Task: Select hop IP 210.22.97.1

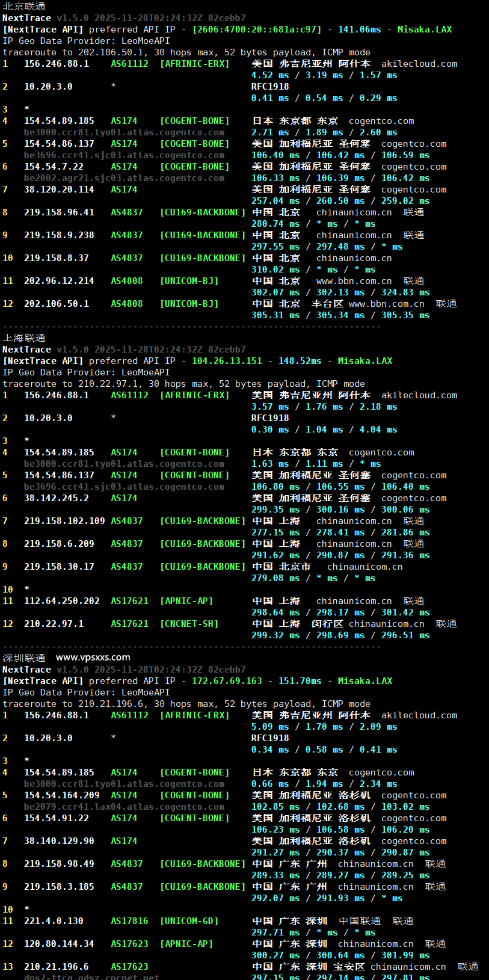Action: (x=54, y=624)
